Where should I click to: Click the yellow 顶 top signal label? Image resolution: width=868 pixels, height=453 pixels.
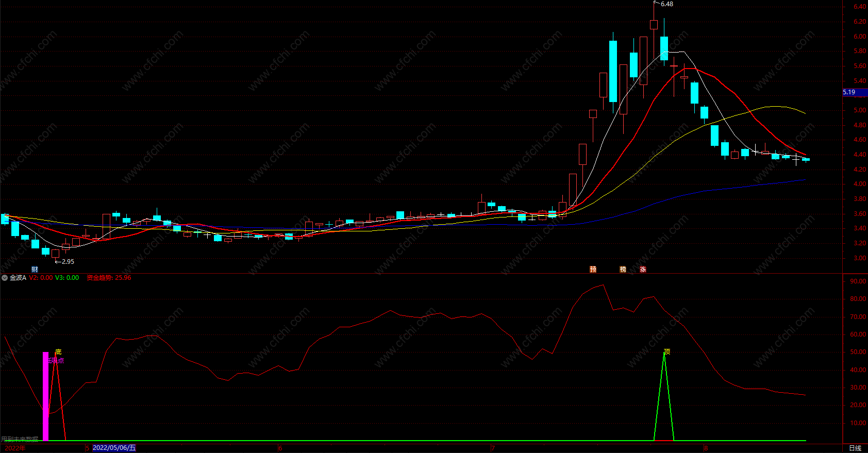(667, 352)
